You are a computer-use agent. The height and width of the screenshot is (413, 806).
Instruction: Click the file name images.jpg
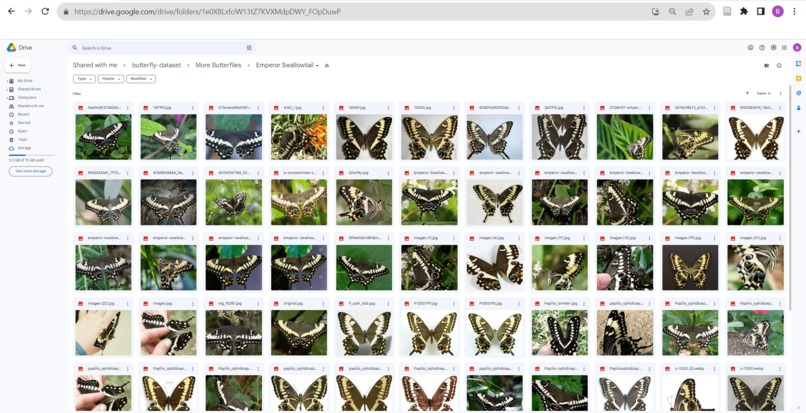(162, 303)
